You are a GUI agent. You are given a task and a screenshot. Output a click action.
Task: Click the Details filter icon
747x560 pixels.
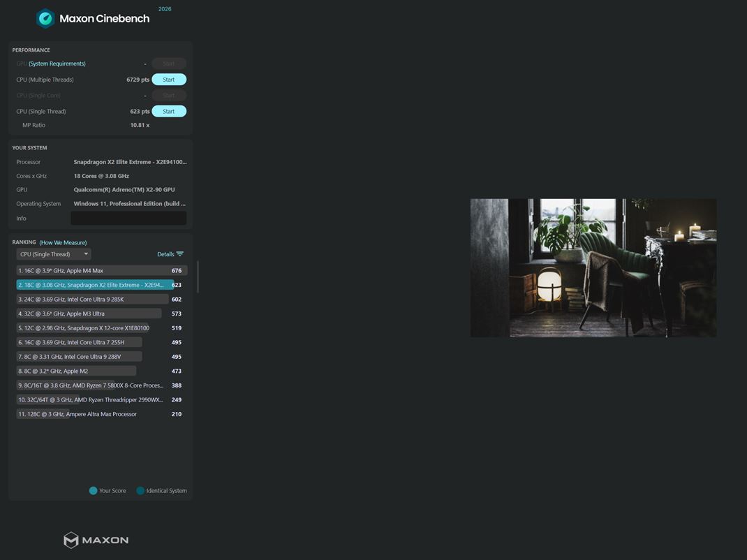click(179, 254)
